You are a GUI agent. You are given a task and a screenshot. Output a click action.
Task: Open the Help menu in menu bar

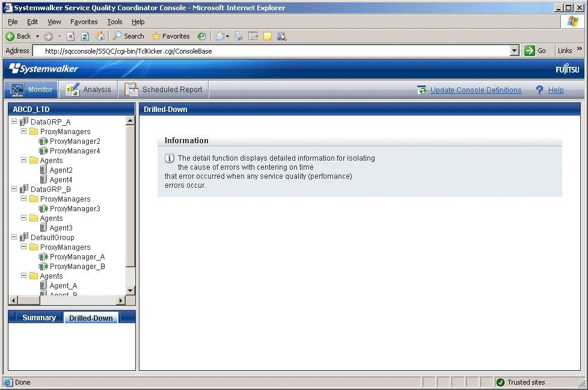(x=138, y=22)
